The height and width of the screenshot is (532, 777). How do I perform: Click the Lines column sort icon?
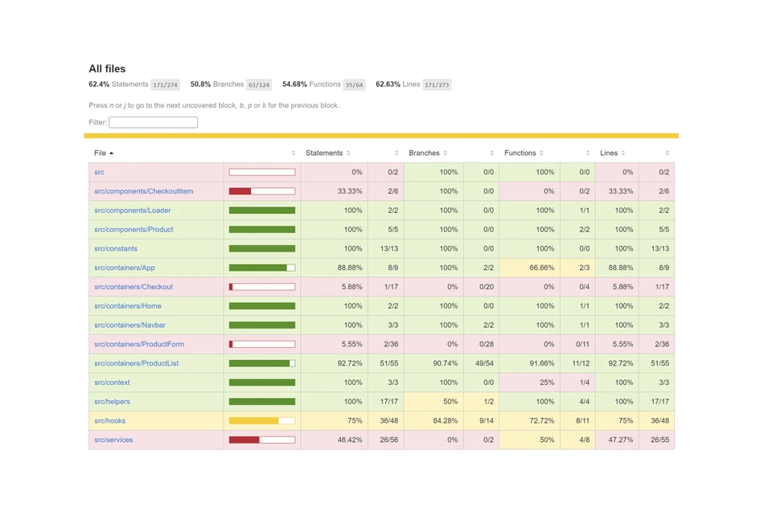point(623,153)
